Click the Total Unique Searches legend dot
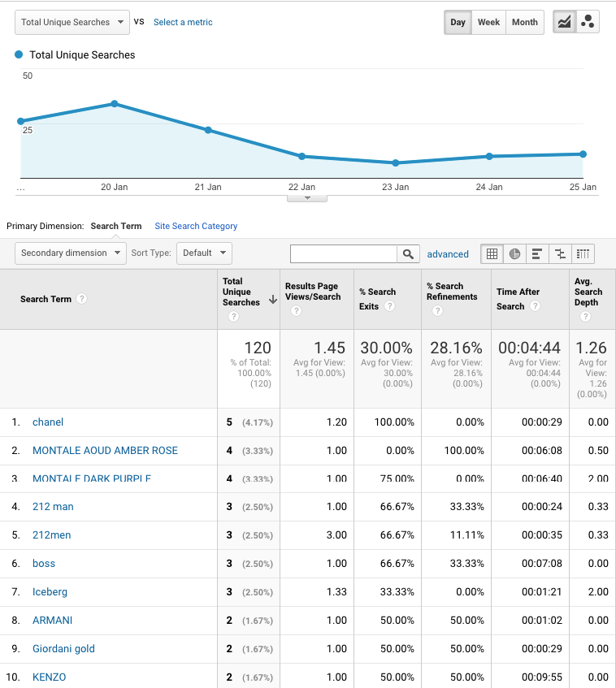The image size is (616, 688). 19,55
